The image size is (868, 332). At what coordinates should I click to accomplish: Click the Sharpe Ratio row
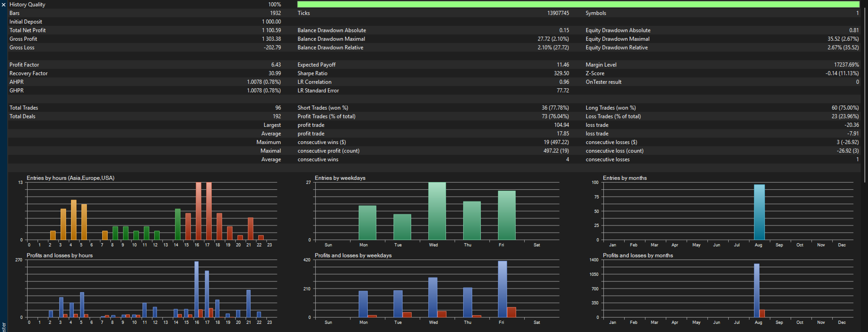433,73
